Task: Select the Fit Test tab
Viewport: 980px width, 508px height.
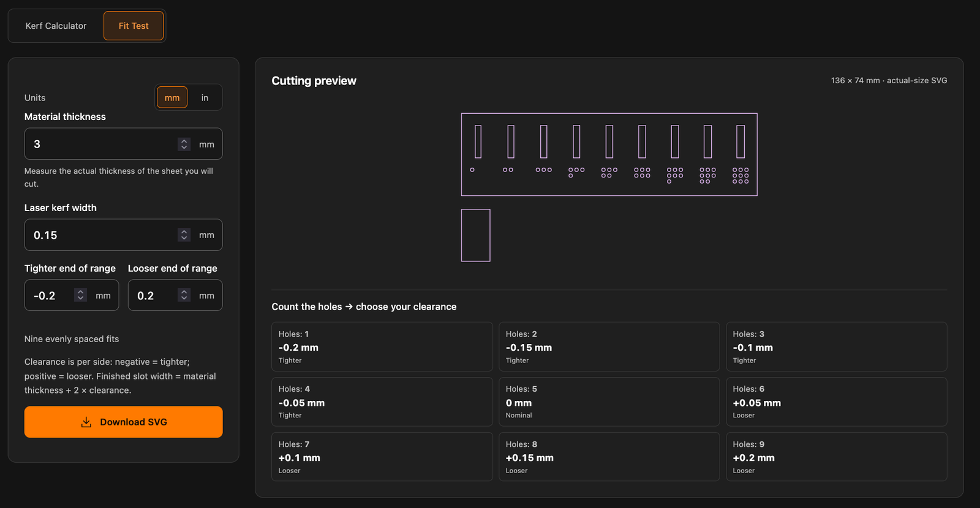Action: pos(134,26)
